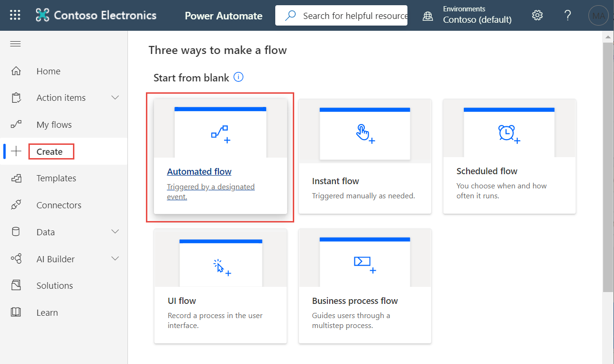614x364 pixels.
Task: Click the Action items clipboard icon
Action: tap(16, 98)
